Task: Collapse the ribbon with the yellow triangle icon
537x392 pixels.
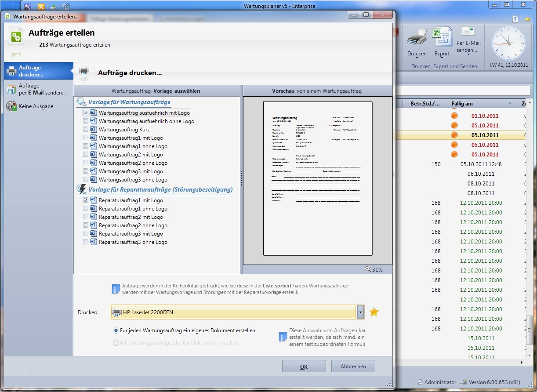Action: (x=527, y=19)
